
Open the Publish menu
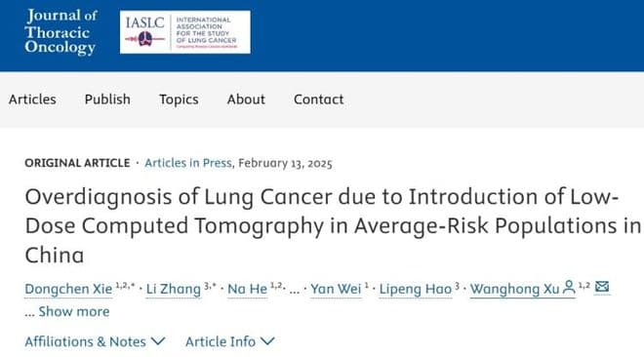(x=107, y=99)
